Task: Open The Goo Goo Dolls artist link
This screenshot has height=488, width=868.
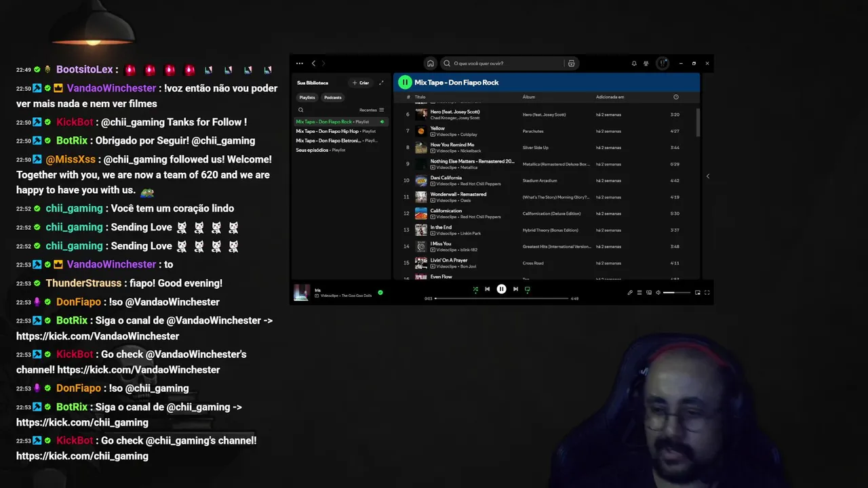Action: point(356,296)
